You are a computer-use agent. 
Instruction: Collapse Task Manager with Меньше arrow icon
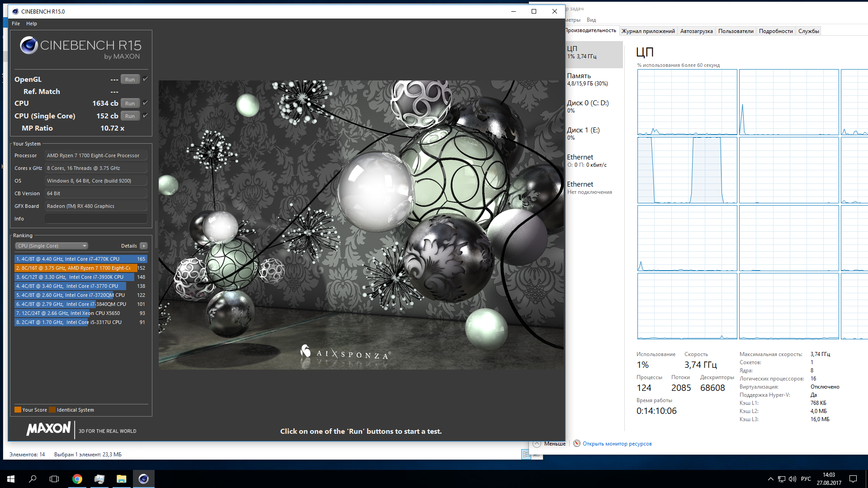click(x=537, y=444)
